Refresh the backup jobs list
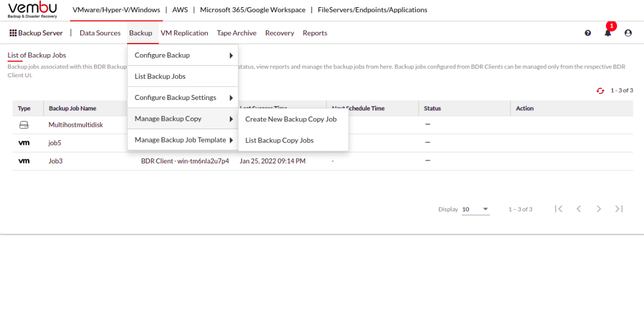Image resolution: width=644 pixels, height=318 pixels. tap(600, 91)
